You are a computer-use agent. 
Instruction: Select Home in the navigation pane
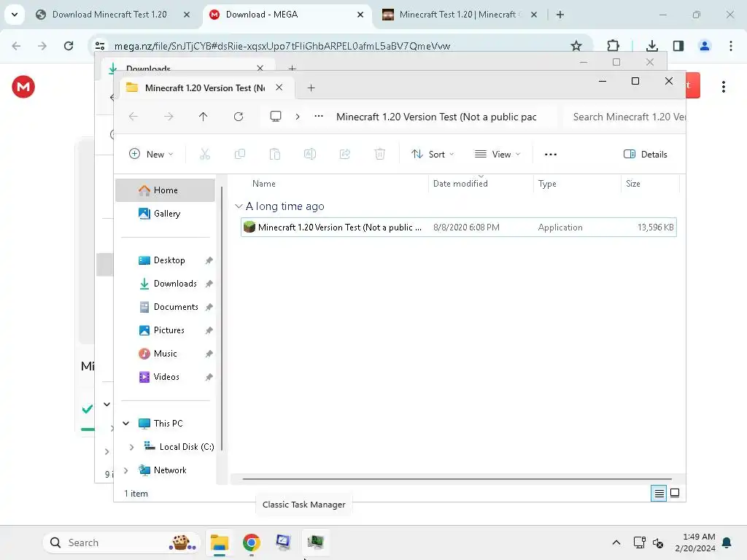[166, 190]
